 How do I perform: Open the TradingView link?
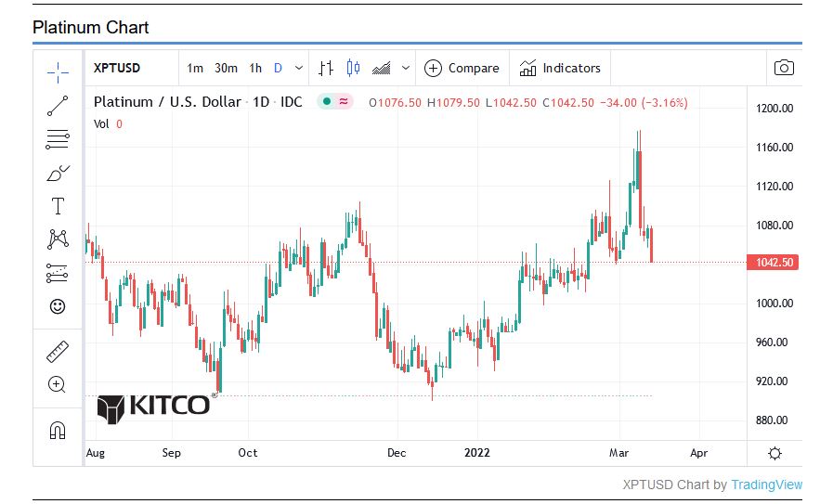[x=766, y=485]
